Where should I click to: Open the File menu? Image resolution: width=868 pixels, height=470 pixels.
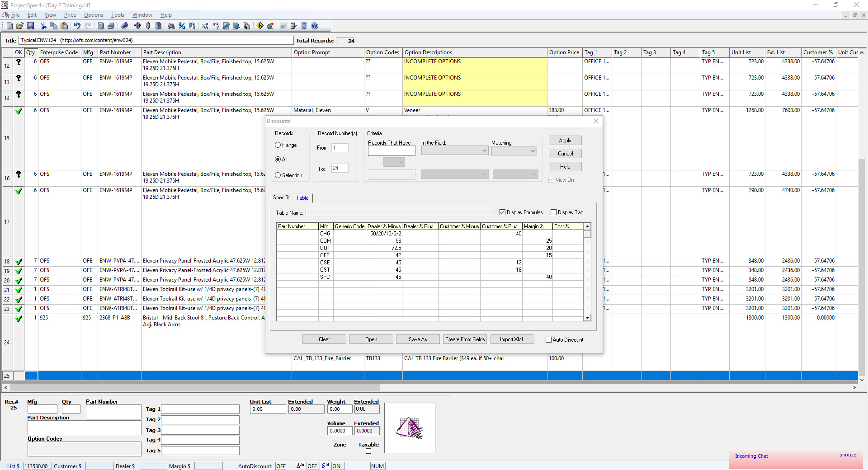pos(15,15)
